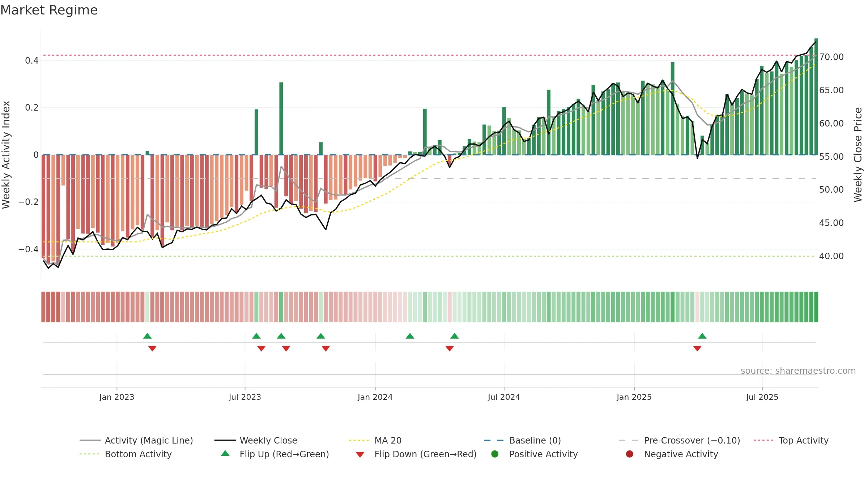
Task: Click the 0.4 activity axis value
Action: [32, 61]
